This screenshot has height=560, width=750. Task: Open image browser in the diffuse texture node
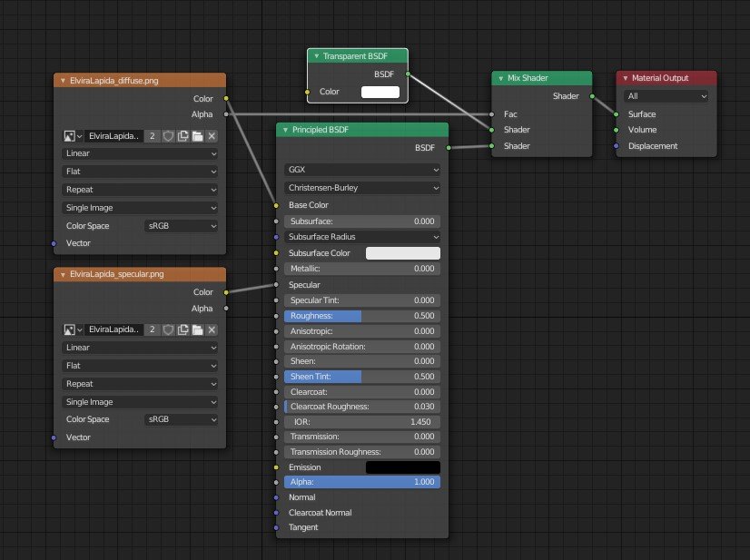point(72,136)
